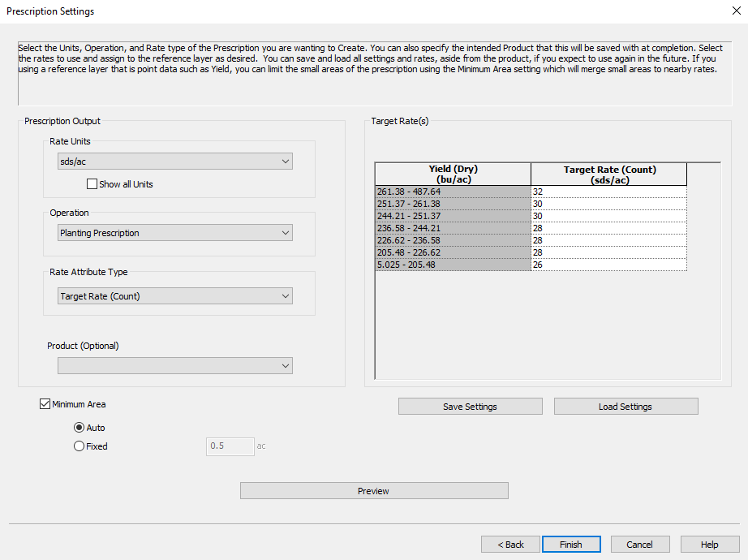Viewport: 748px width, 560px height.
Task: Select the 261.38 - 487.64 yield range row
Action: (452, 192)
